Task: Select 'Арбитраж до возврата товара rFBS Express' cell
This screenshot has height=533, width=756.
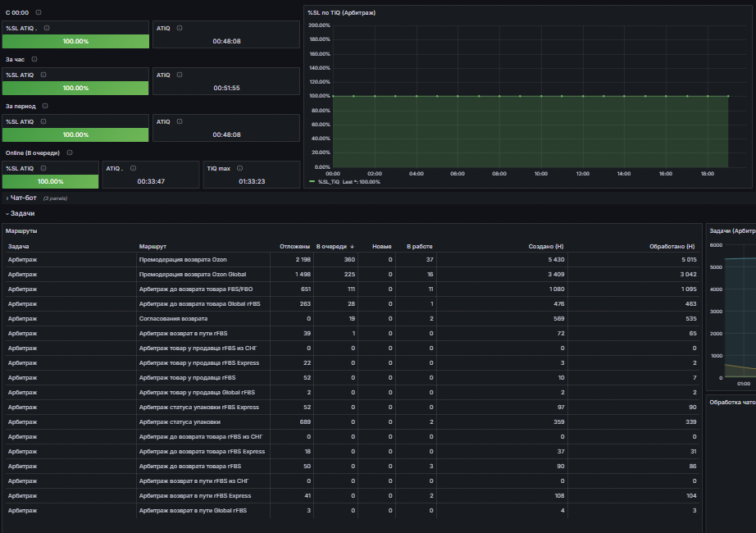Action: pos(202,452)
